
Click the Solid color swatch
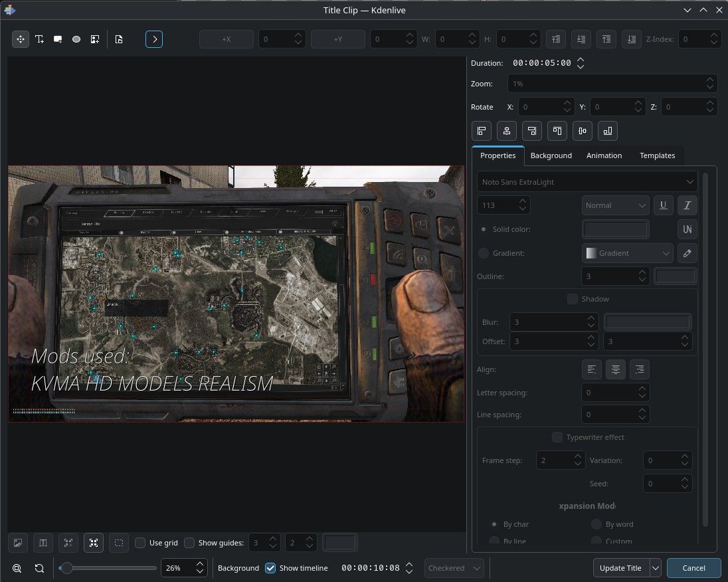615,229
